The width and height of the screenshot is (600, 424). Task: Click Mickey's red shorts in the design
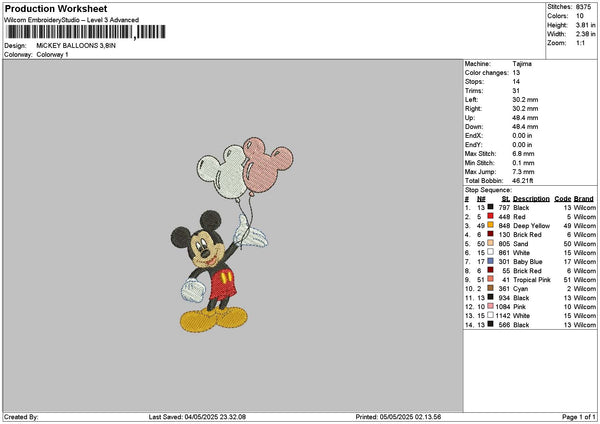click(x=223, y=284)
